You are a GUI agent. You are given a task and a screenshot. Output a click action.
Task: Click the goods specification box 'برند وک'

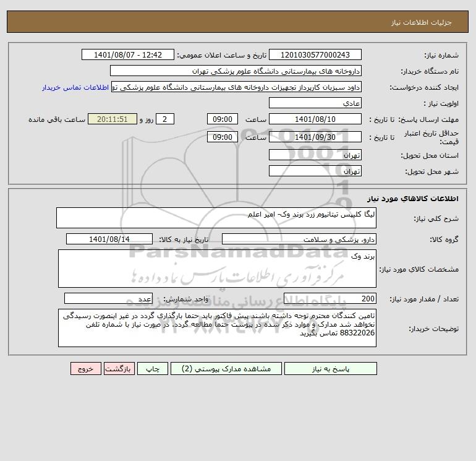217,269
